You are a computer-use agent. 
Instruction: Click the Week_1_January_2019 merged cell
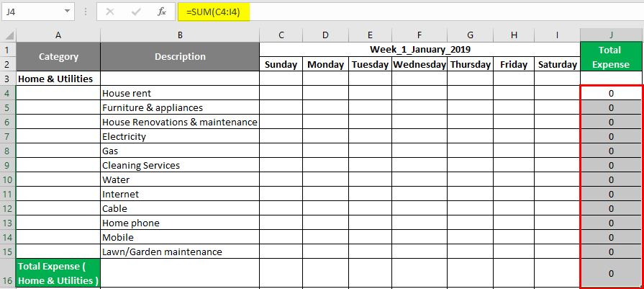(419, 49)
